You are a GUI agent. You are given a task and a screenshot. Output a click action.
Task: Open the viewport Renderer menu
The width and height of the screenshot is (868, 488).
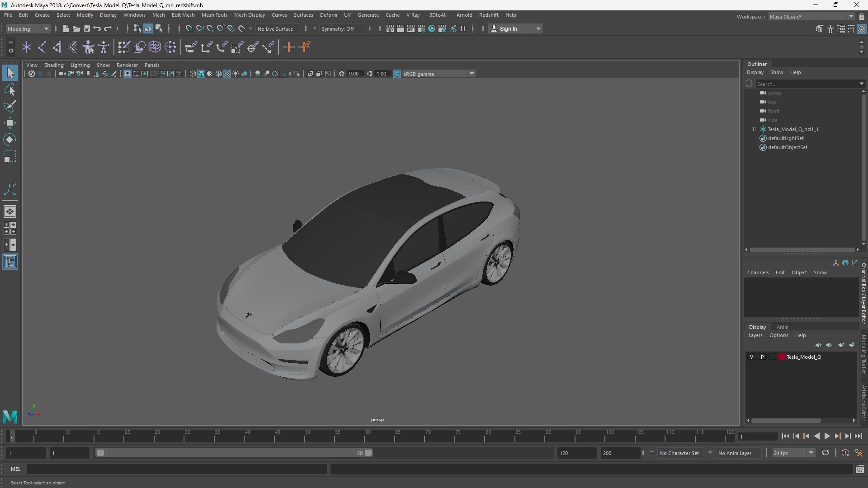click(x=127, y=65)
